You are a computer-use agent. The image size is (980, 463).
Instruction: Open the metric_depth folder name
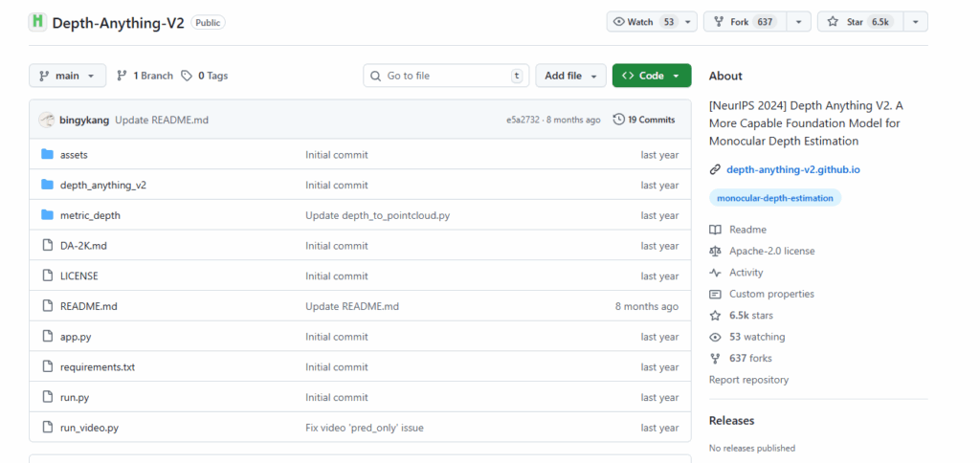coord(90,215)
